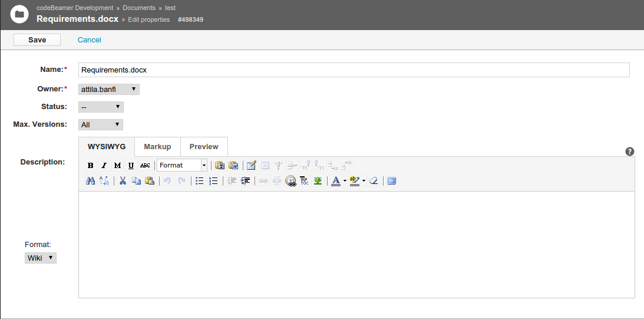Underline the selected description text
644x319 pixels.
131,165
